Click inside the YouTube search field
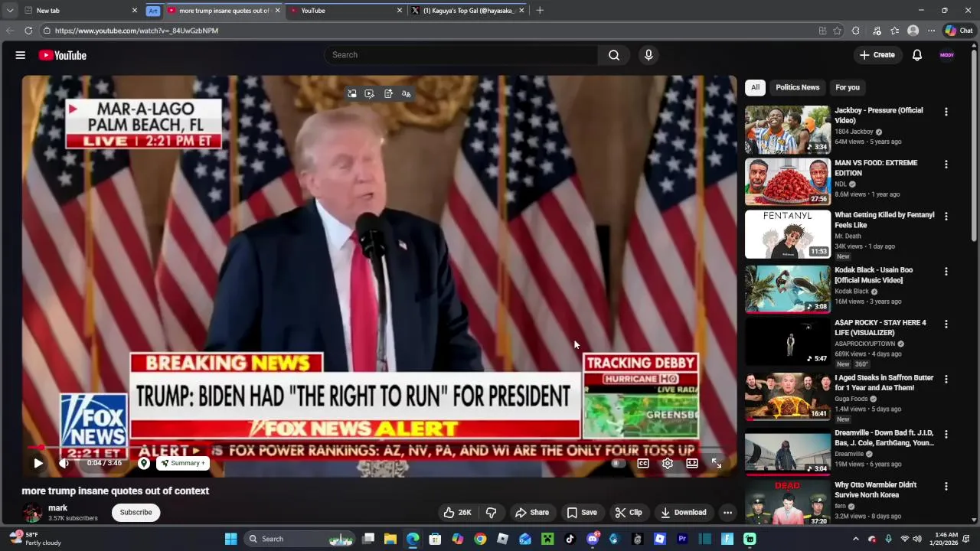Screen dimensions: 980x551 462,55
